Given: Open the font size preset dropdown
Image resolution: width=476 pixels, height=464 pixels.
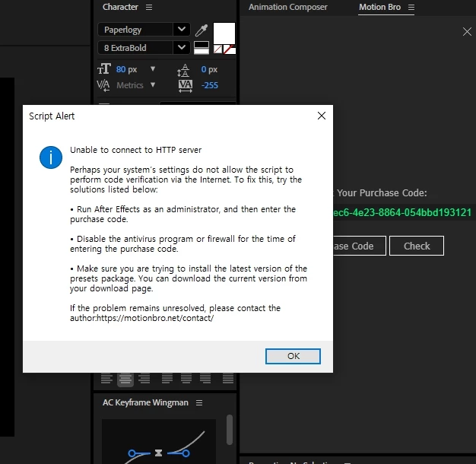Looking at the screenshot, I should 153,69.
